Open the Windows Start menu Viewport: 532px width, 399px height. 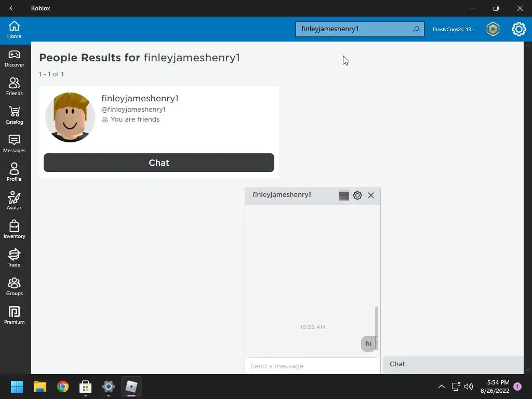coord(17,387)
